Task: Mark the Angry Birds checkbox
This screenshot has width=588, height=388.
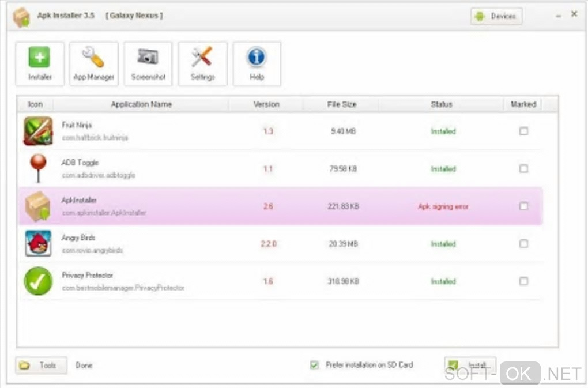Action: 523,244
